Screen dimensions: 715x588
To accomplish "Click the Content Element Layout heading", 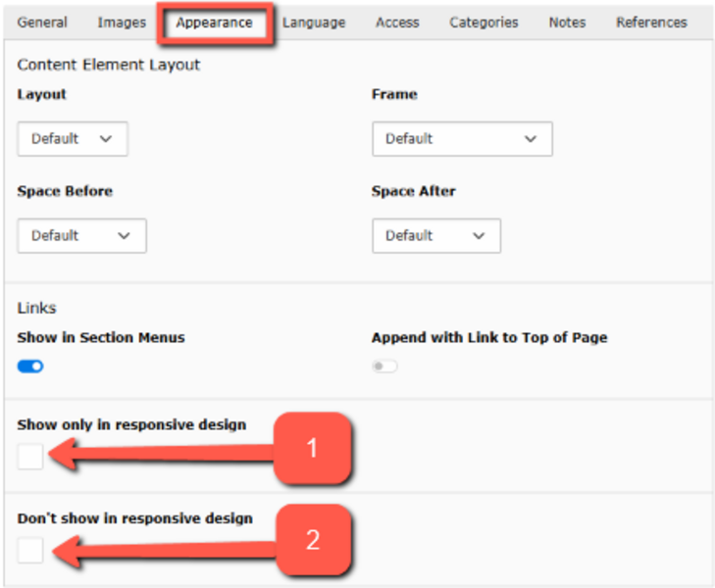I will pos(109,65).
